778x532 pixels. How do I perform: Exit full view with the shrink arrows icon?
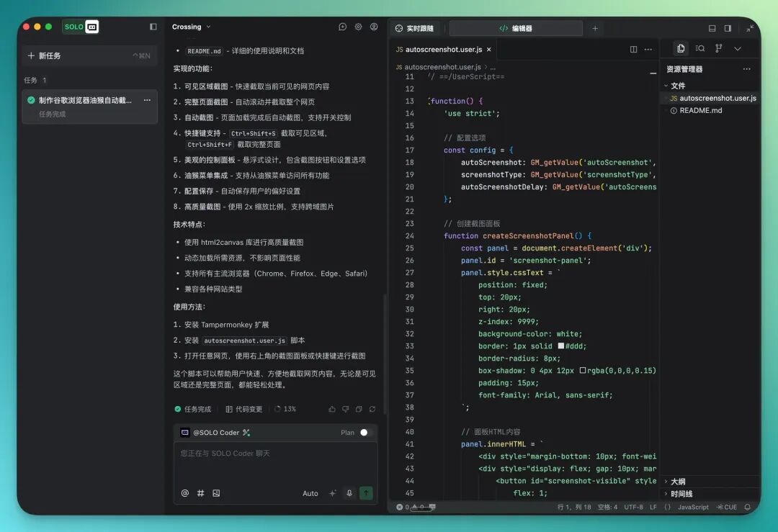pos(750,29)
